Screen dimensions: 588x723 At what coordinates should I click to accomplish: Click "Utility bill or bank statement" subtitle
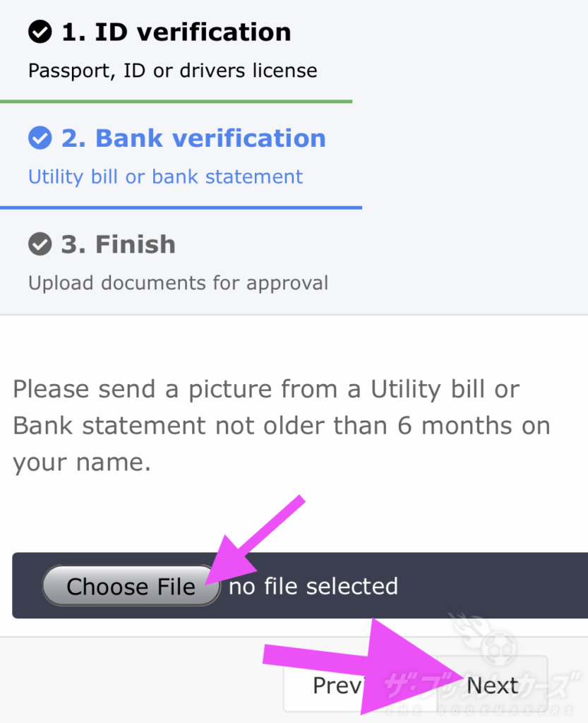point(165,177)
